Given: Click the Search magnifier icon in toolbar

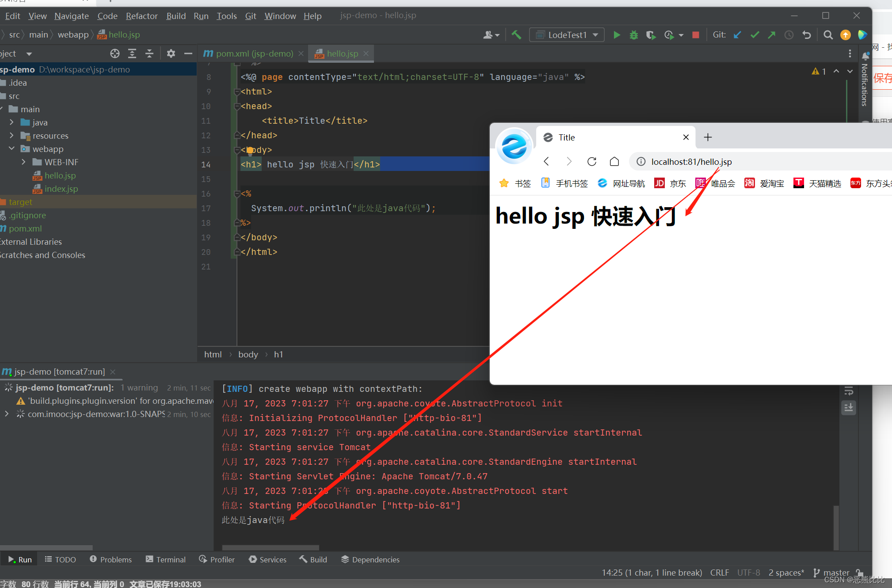Looking at the screenshot, I should tap(828, 34).
